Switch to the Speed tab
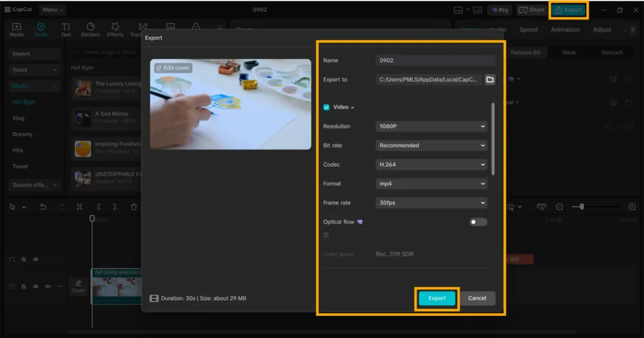 click(528, 30)
